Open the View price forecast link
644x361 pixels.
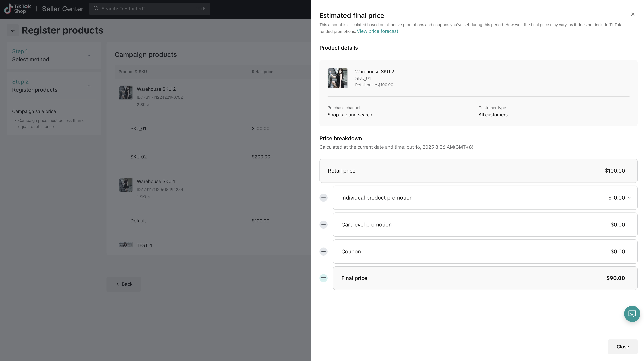click(377, 31)
